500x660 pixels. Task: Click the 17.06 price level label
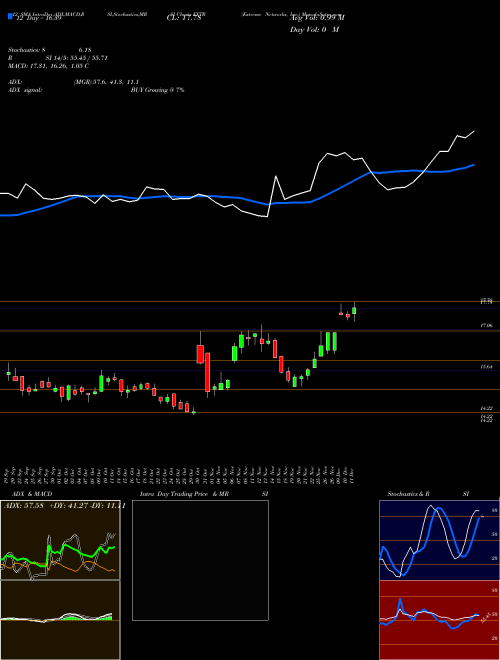point(486,326)
